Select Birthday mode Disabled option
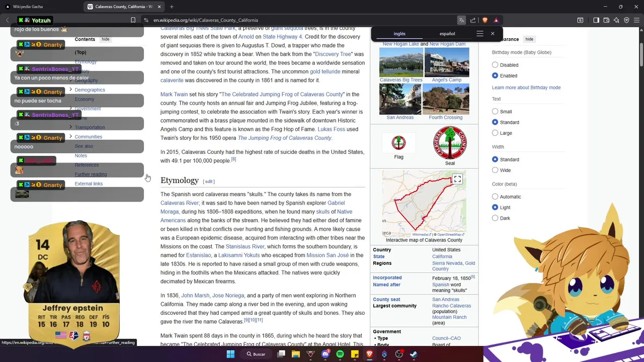644x362 pixels. 495,65
